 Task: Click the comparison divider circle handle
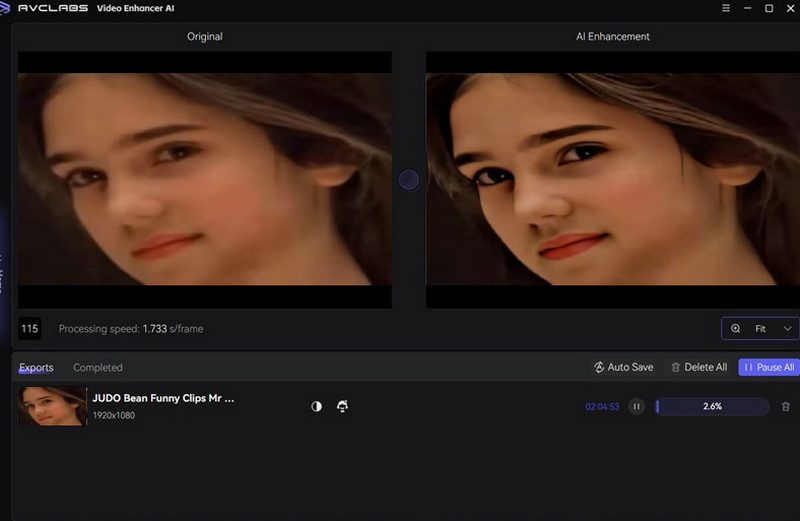point(408,180)
